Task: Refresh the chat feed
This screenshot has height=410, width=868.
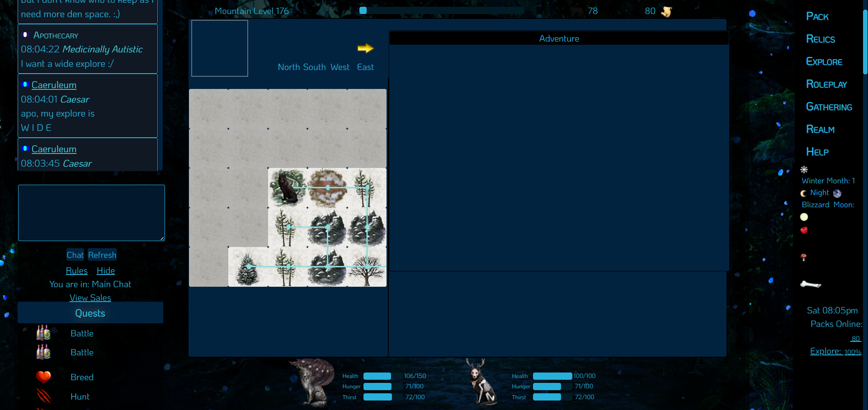Action: click(102, 255)
